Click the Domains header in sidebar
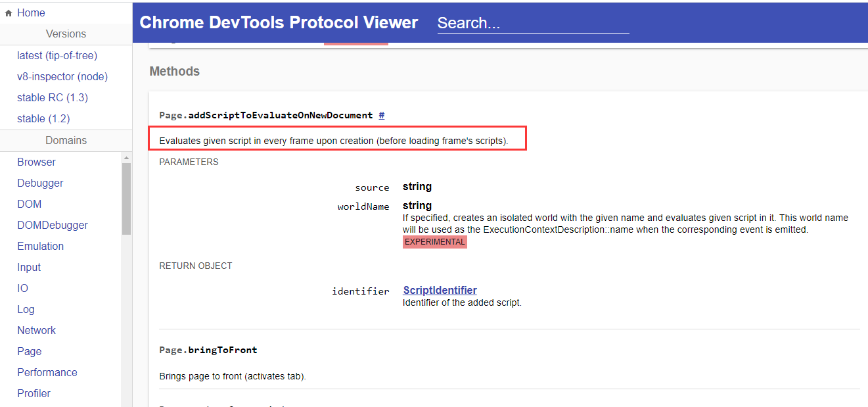The height and width of the screenshot is (407, 868). coord(66,141)
